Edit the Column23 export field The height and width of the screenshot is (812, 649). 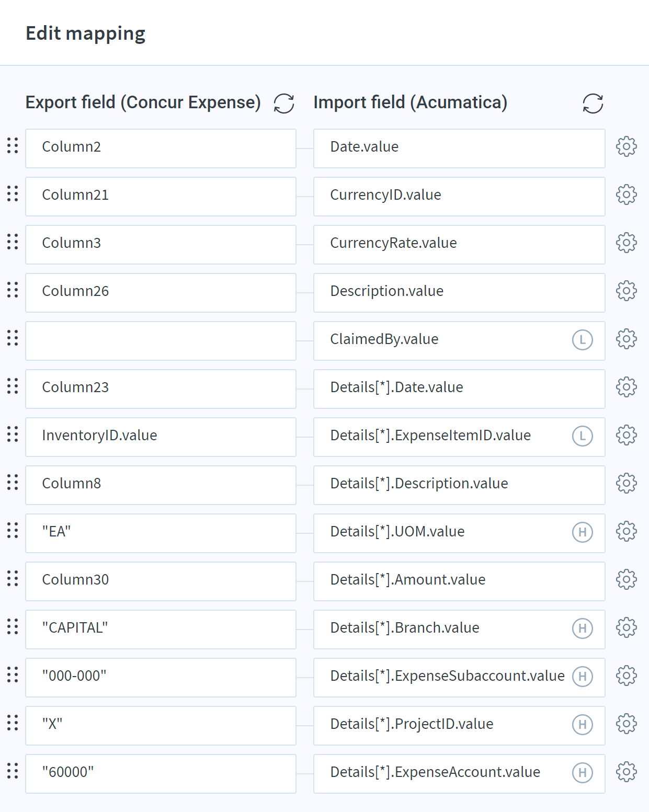[161, 389]
